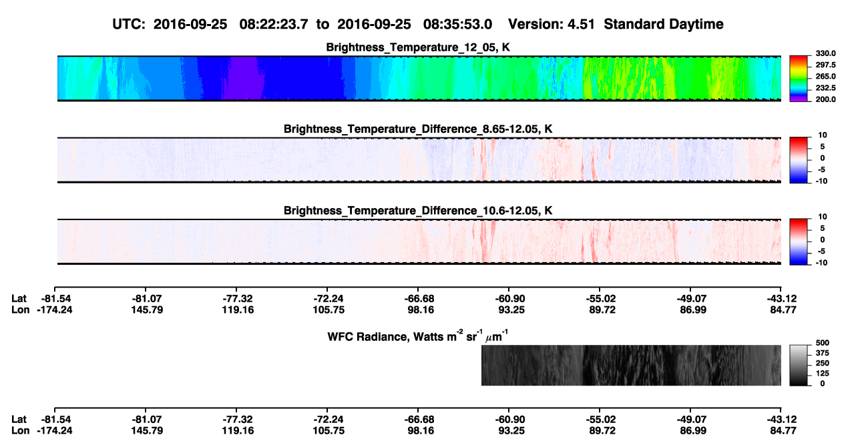Viewport: 868px width, 445px height.
Task: Click the purple cold region in top panel
Action: (x=244, y=79)
